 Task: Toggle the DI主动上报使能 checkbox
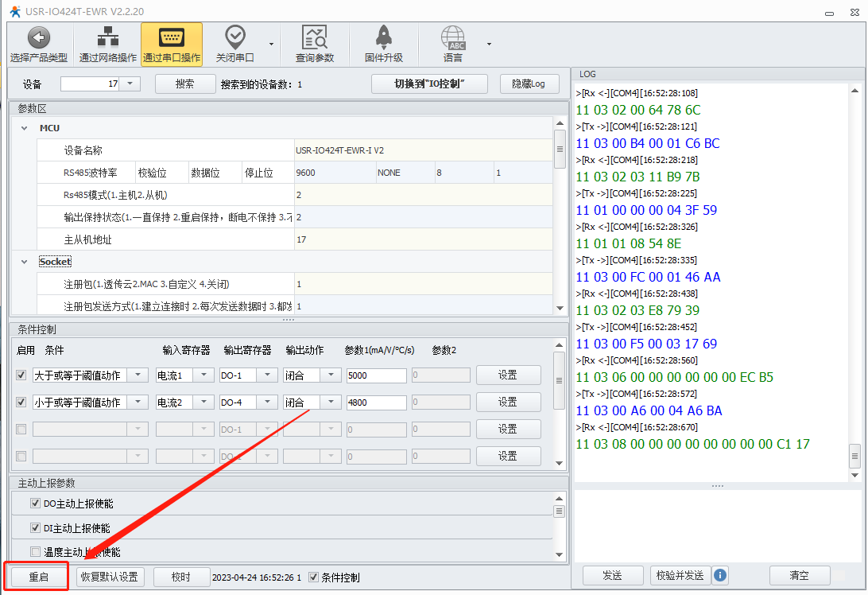pyautogui.click(x=36, y=528)
